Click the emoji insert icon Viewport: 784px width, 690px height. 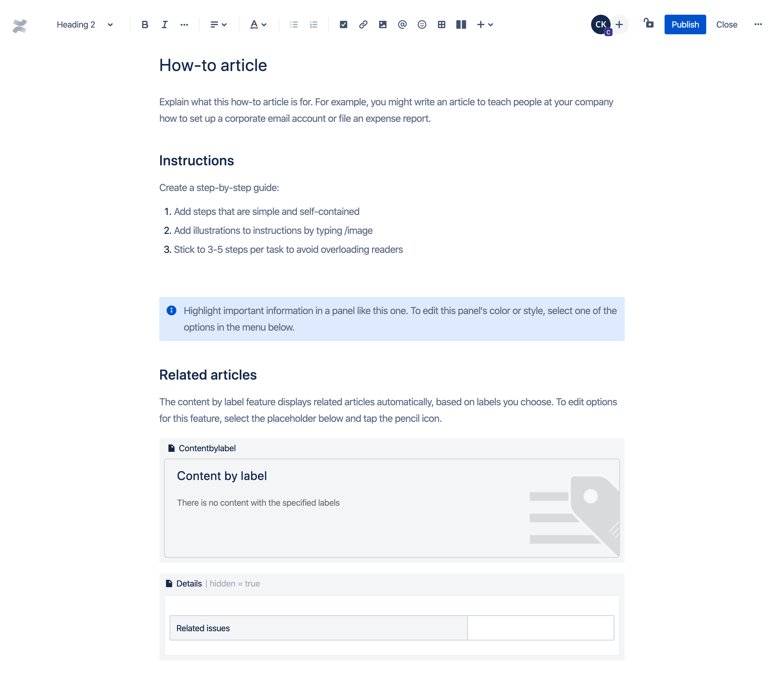pyautogui.click(x=421, y=25)
